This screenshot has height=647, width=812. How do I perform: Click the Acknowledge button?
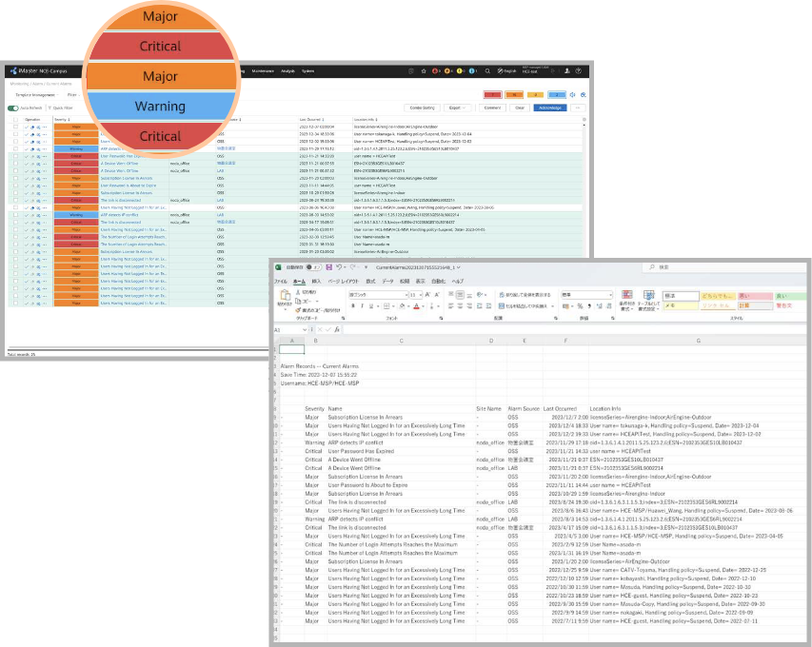click(x=549, y=108)
